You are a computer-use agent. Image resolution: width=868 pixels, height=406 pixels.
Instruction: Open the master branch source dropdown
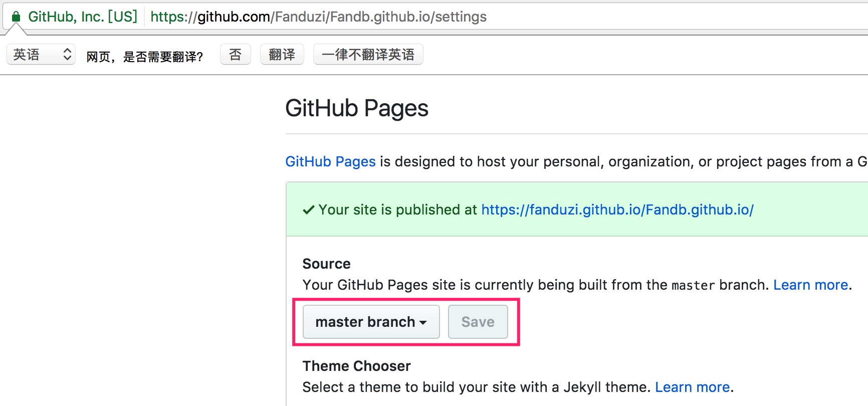pos(371,322)
